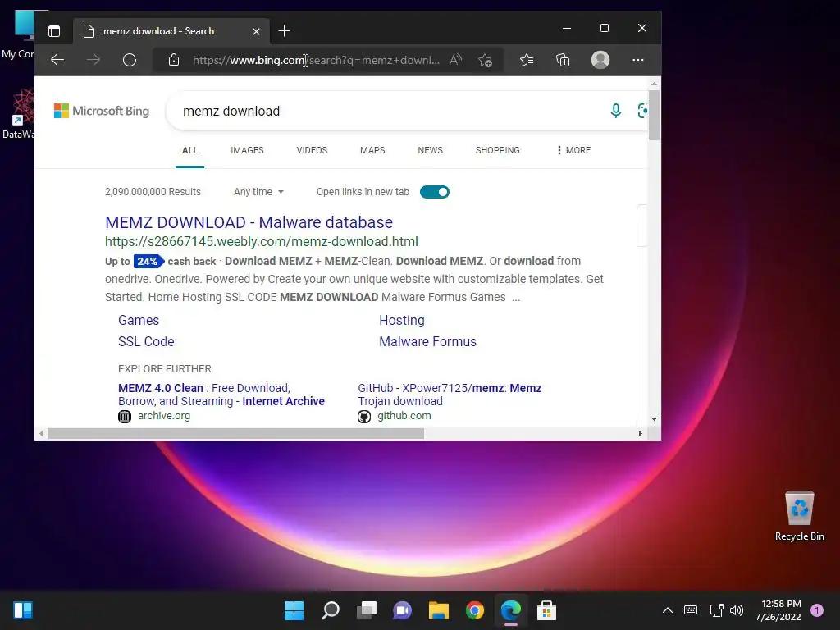Click the scroll up arrow
Viewport: 840px width, 630px height.
click(654, 84)
